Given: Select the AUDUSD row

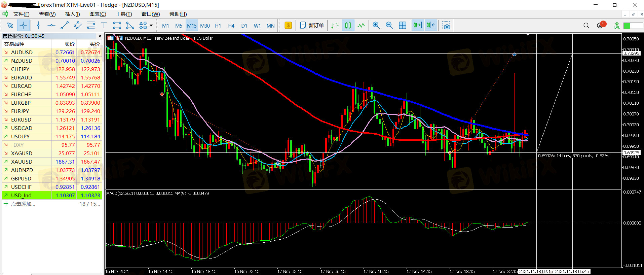Looking at the screenshot, I should point(52,52).
